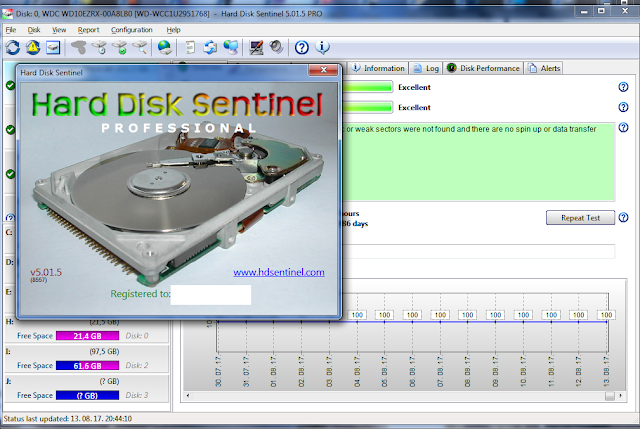Select the I: drive entry
640x429 pixels.
coord(87,358)
